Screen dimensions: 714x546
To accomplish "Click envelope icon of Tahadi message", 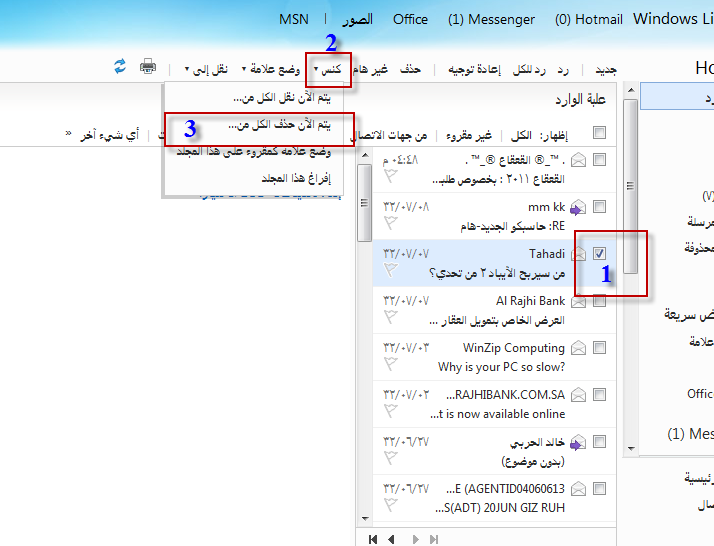I will point(578,254).
